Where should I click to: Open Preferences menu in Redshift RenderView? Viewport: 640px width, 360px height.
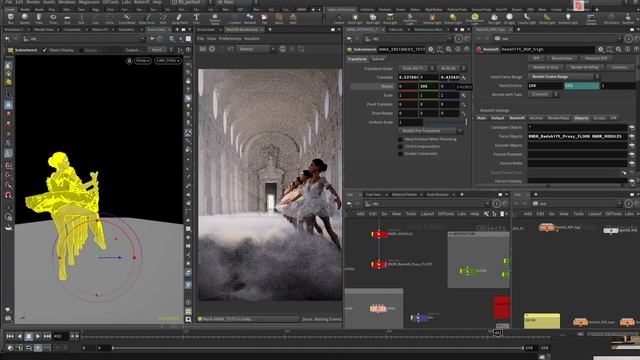[230, 38]
